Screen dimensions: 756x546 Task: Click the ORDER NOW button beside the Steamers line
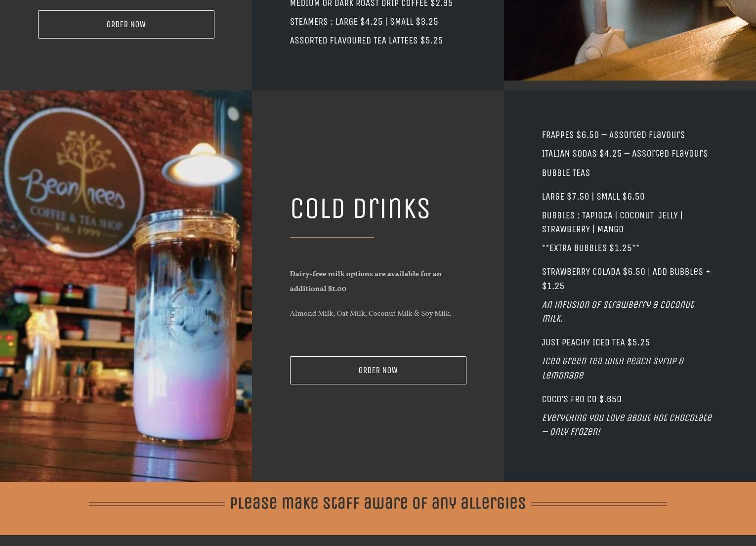[x=126, y=24]
